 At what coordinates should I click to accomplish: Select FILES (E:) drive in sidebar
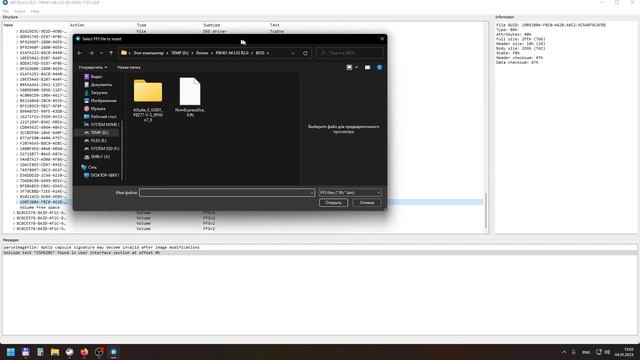click(x=98, y=140)
